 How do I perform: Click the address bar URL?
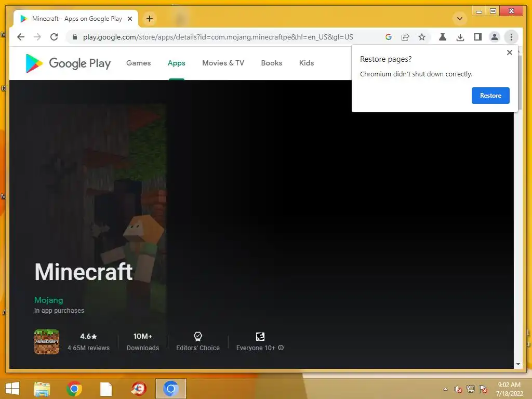coord(218,37)
